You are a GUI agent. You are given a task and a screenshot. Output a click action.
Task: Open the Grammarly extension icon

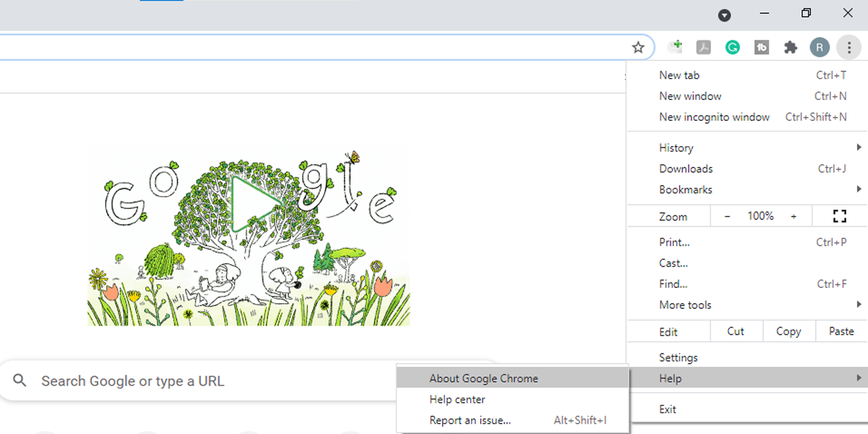coord(733,48)
